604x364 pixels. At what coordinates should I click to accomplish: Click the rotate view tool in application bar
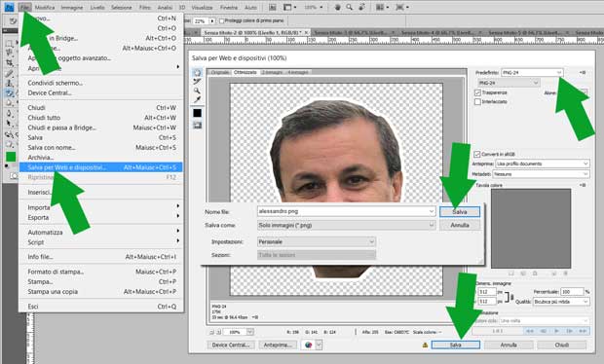(x=361, y=7)
